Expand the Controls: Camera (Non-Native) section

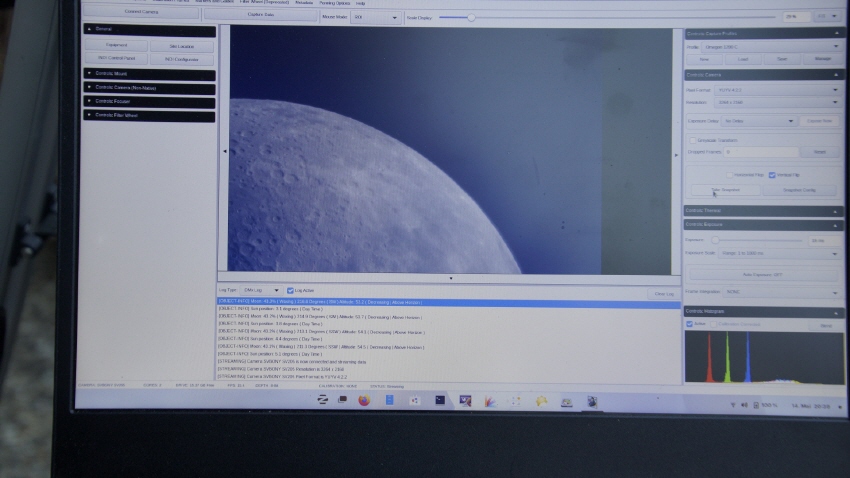[x=149, y=87]
